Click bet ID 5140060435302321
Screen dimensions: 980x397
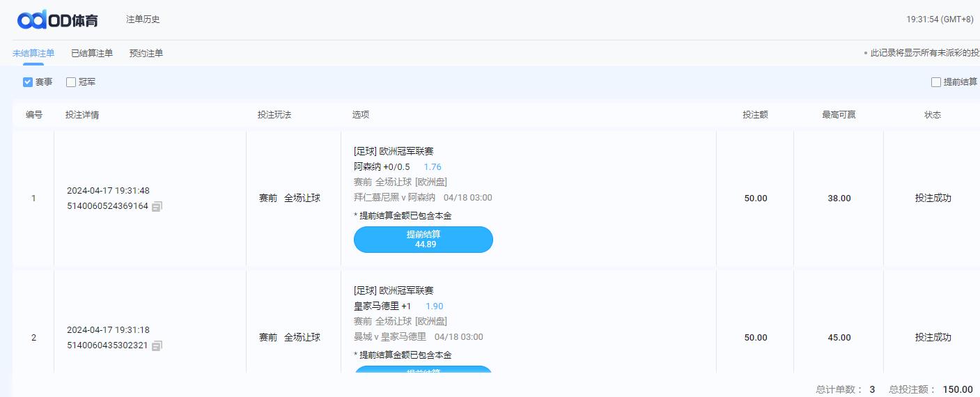tap(107, 345)
